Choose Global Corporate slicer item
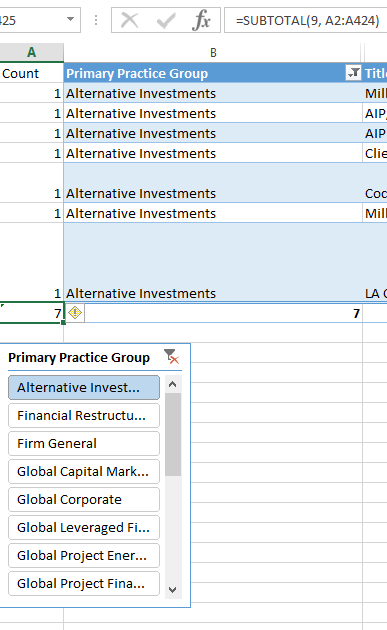The width and height of the screenshot is (387, 630). click(84, 499)
